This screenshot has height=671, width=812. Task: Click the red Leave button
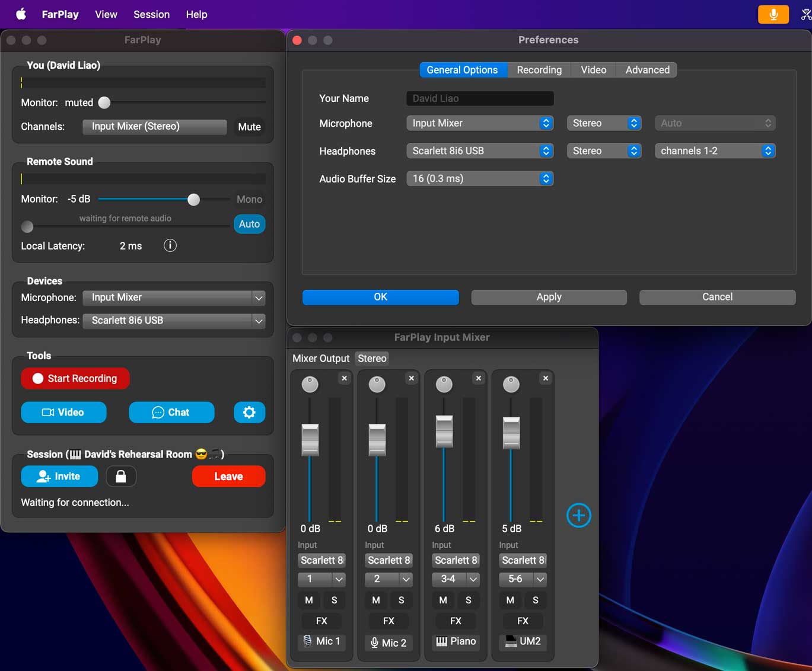click(228, 477)
